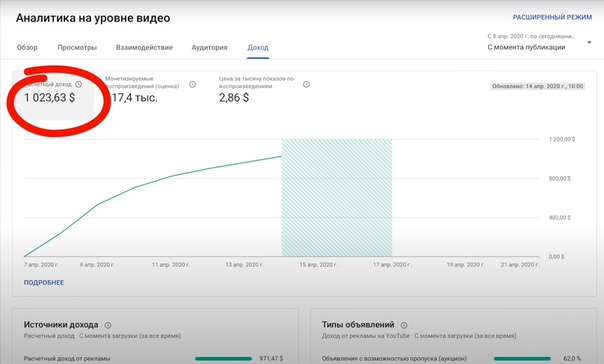Click the hatched estimated area in chart

coord(337,198)
